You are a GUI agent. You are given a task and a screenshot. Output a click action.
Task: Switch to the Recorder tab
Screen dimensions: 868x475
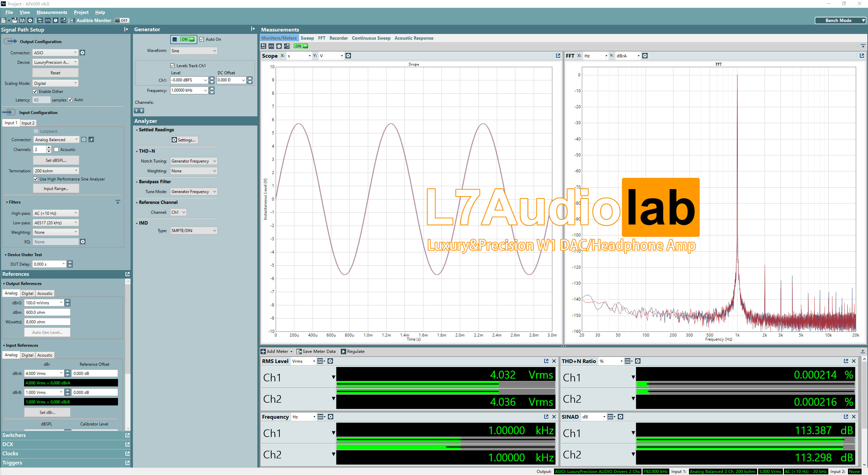tap(339, 38)
